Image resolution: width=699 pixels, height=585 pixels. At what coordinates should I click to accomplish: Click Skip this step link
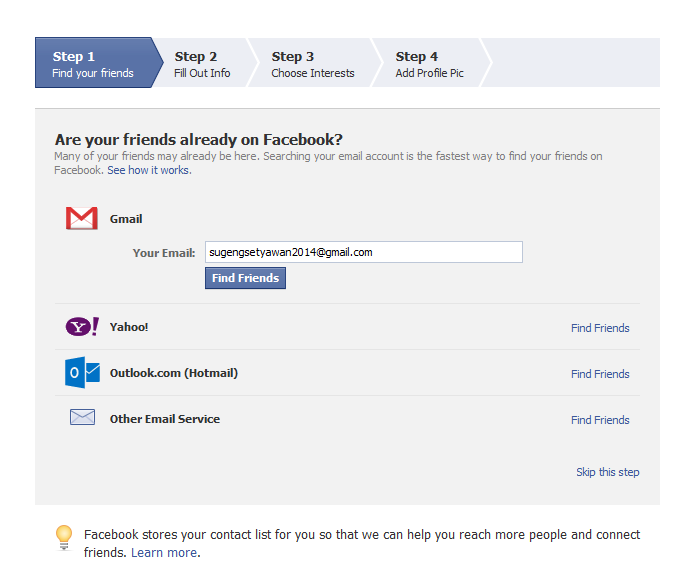[608, 472]
